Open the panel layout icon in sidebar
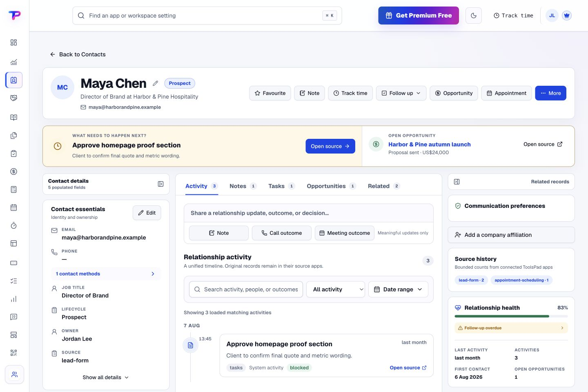 (13, 243)
